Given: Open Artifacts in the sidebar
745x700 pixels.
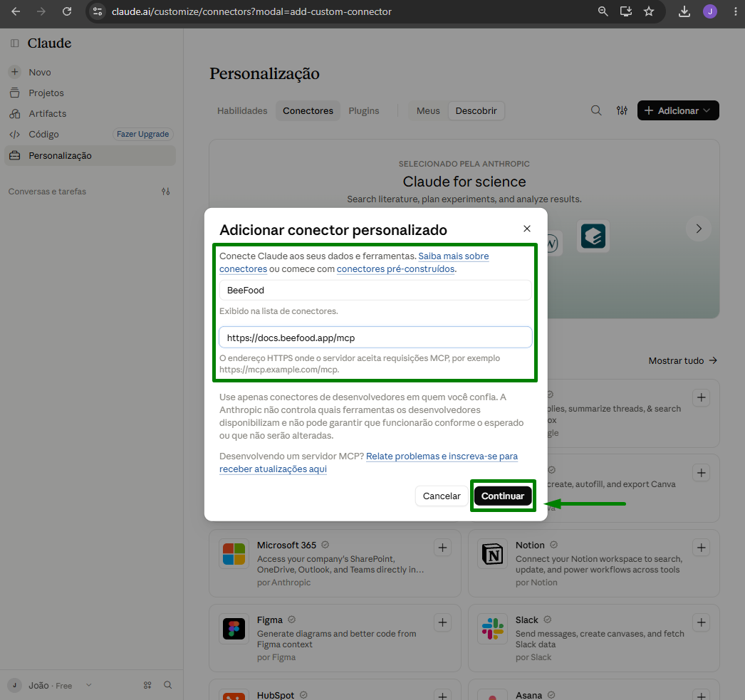Looking at the screenshot, I should [90, 113].
